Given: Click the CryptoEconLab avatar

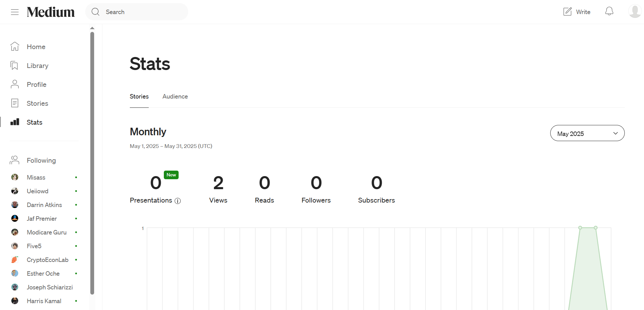Looking at the screenshot, I should point(15,260).
